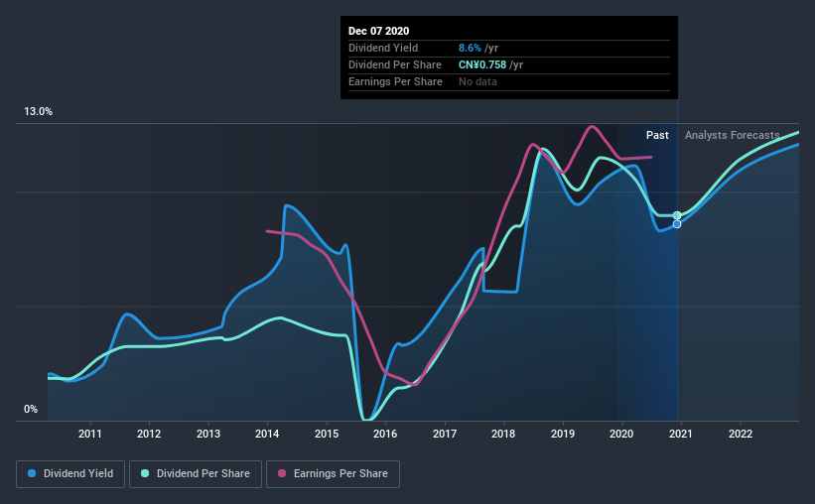Viewport: 815px width, 504px height.
Task: Click the CN¥0.758 dividend per share value
Action: point(482,64)
